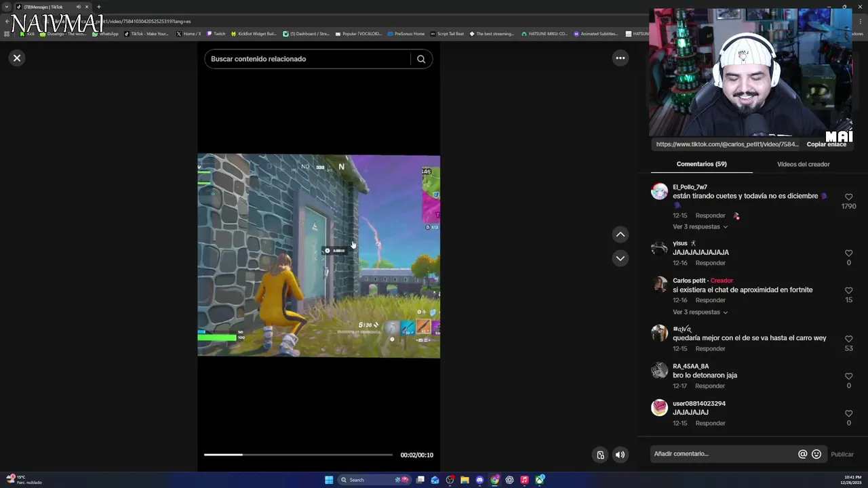Like the 'quedaría mejor' comment heart

pos(848,339)
